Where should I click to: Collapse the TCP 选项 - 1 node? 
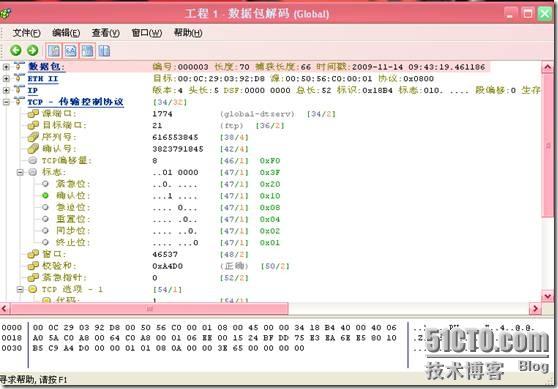[20, 289]
